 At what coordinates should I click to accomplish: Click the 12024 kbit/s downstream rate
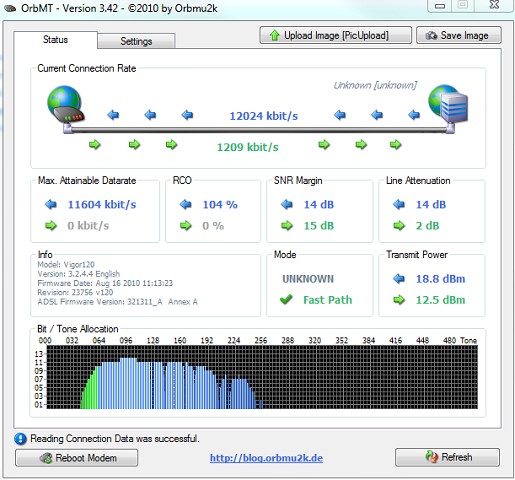click(263, 116)
